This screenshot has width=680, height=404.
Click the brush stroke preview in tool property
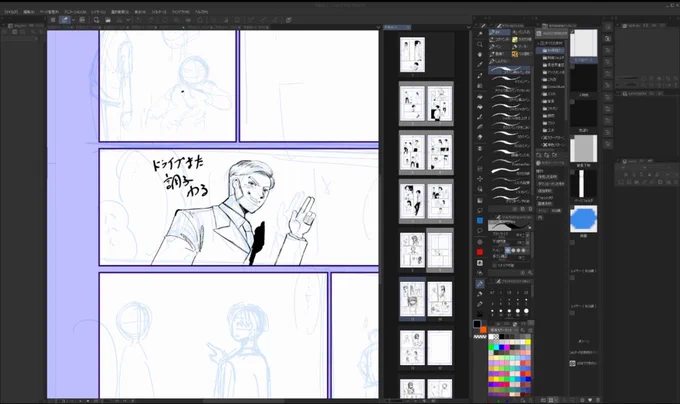pos(510,225)
